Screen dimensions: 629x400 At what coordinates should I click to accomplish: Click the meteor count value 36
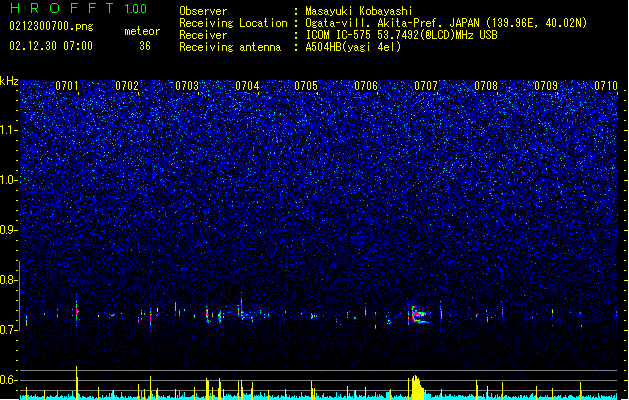145,46
